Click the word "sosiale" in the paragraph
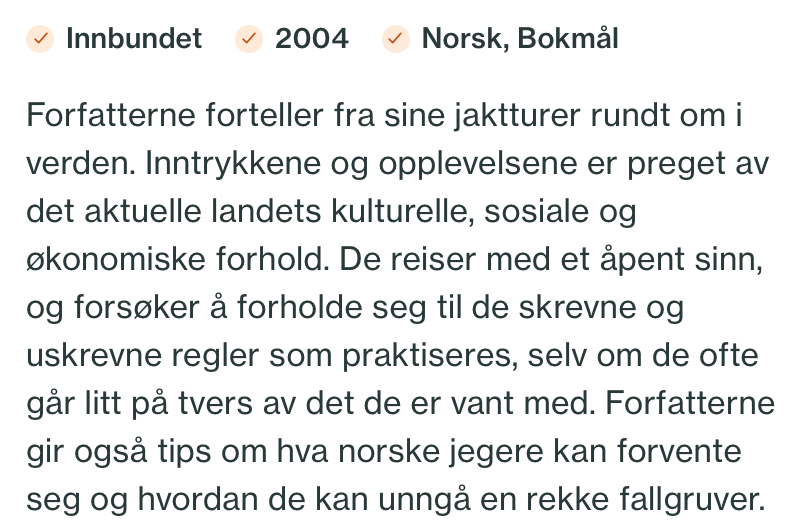Screen dimensions: 808x532 tap(536, 212)
